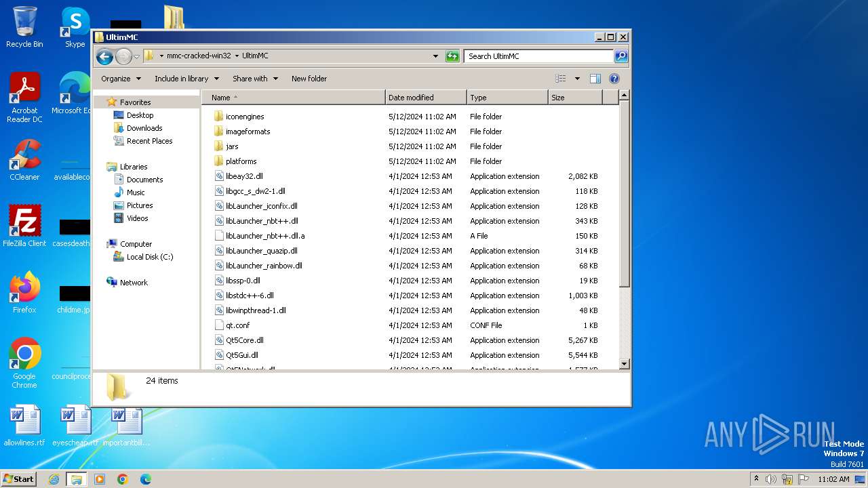The width and height of the screenshot is (868, 488).
Task: Select Qt5Gui.dll file icon
Action: point(218,355)
